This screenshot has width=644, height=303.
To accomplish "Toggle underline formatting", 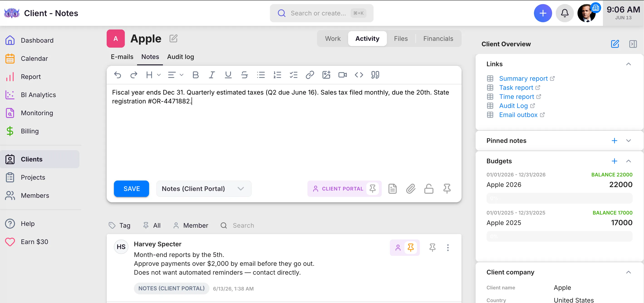I will pos(228,75).
